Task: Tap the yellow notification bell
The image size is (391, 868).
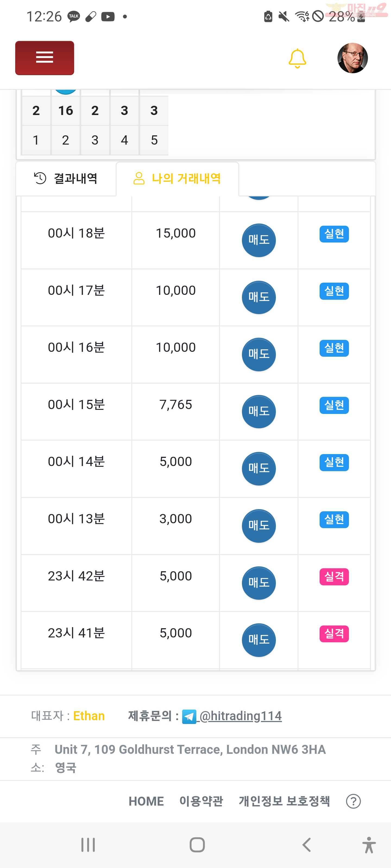Action: click(x=297, y=58)
